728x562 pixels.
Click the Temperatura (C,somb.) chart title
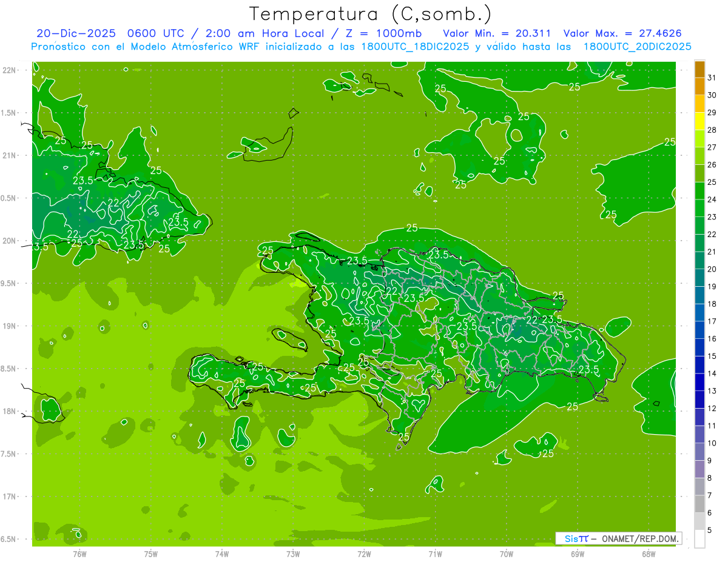coord(370,14)
